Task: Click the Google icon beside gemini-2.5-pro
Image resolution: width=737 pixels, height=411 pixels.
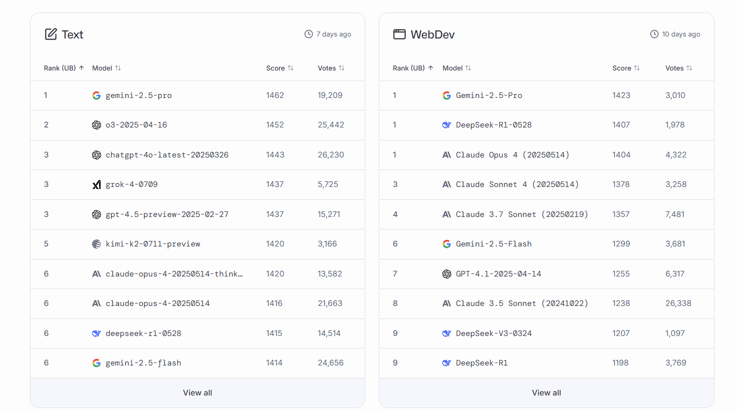Action: pos(96,96)
